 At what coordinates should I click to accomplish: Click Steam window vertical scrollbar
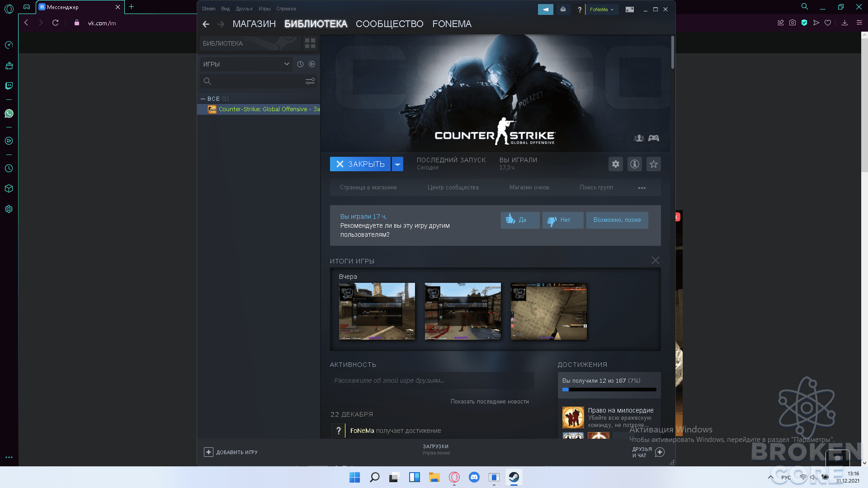(673, 52)
